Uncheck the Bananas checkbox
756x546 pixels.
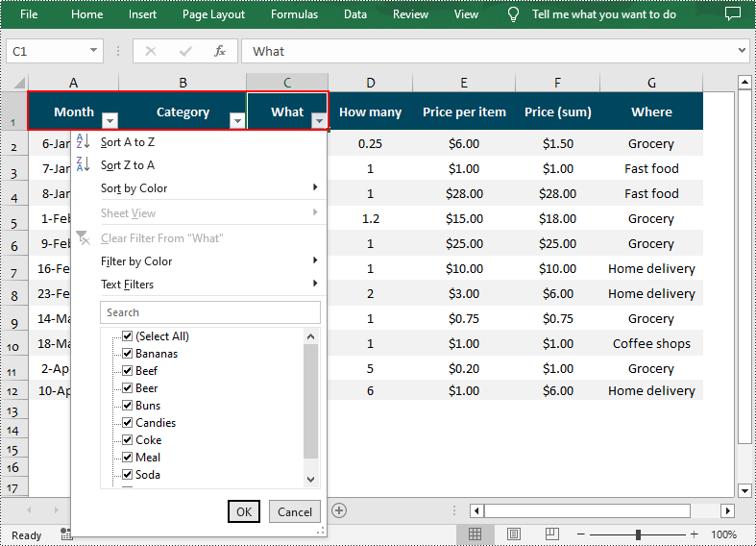click(128, 353)
